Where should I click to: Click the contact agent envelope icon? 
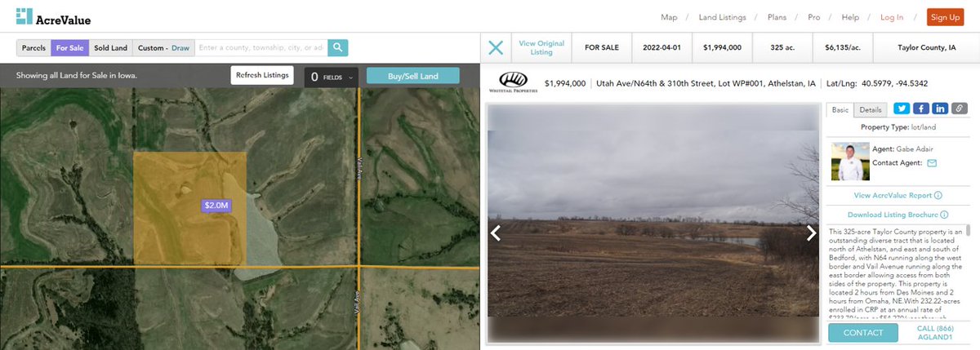932,163
